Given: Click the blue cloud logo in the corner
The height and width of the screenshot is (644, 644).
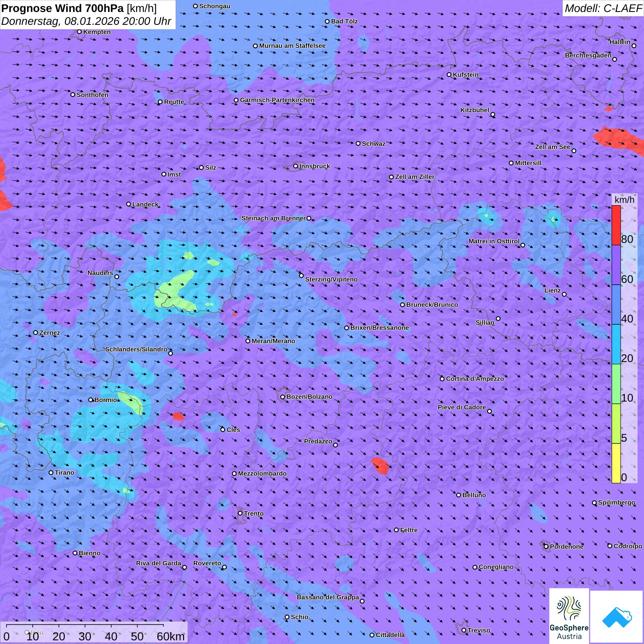Looking at the screenshot, I should 617,616.
